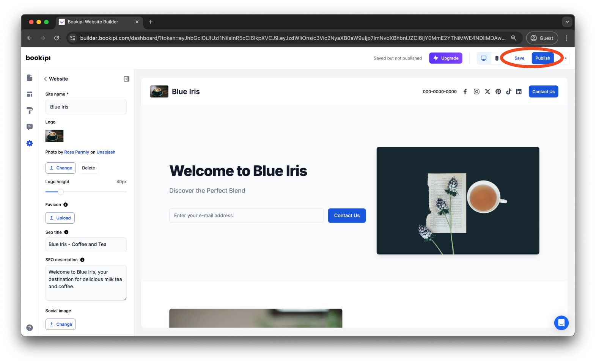This screenshot has width=596, height=364.
Task: Edit the Seo title field
Action: point(86,244)
